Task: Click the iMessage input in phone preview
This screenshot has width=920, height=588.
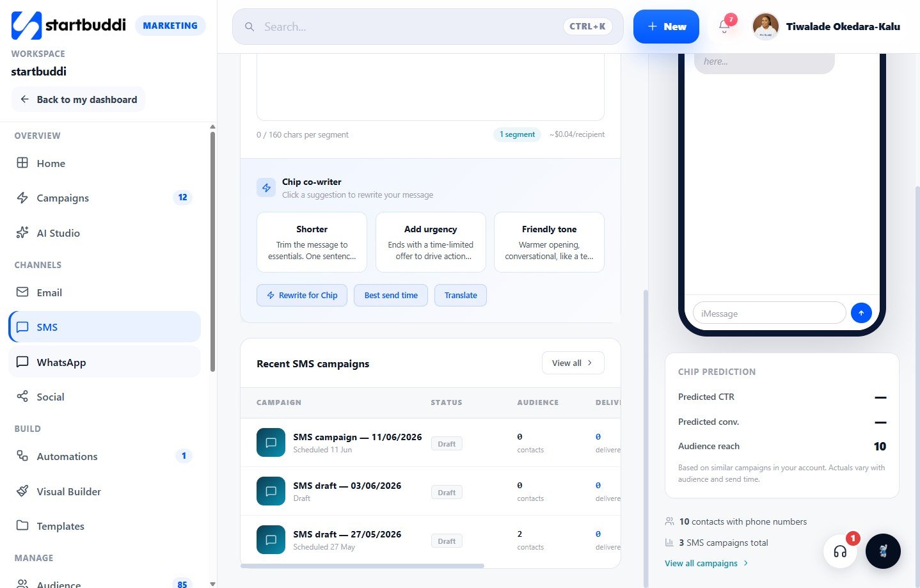Action: click(769, 313)
